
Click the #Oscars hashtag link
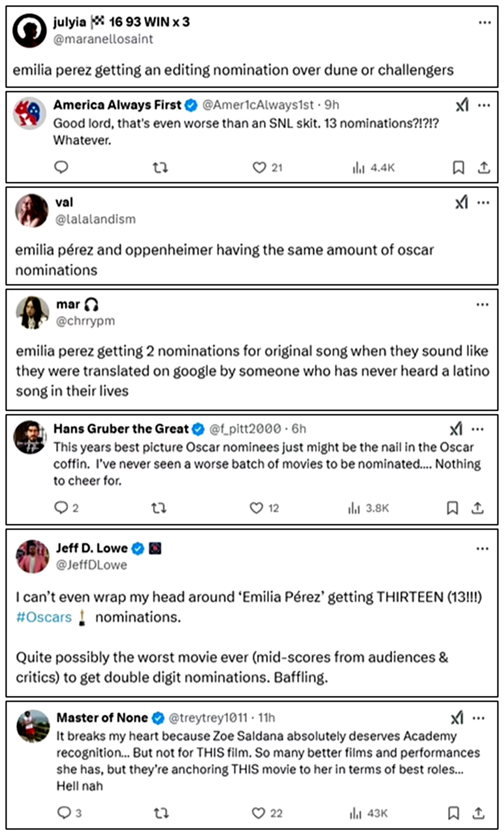tap(44, 617)
